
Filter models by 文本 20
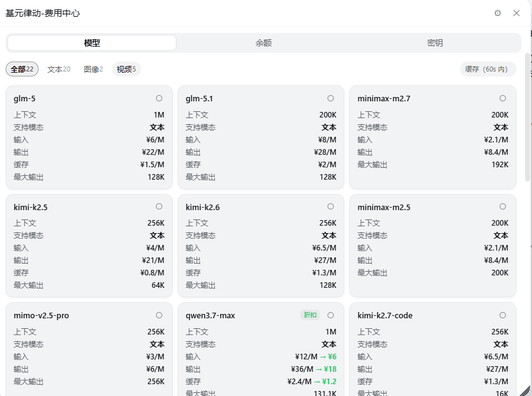[x=58, y=69]
